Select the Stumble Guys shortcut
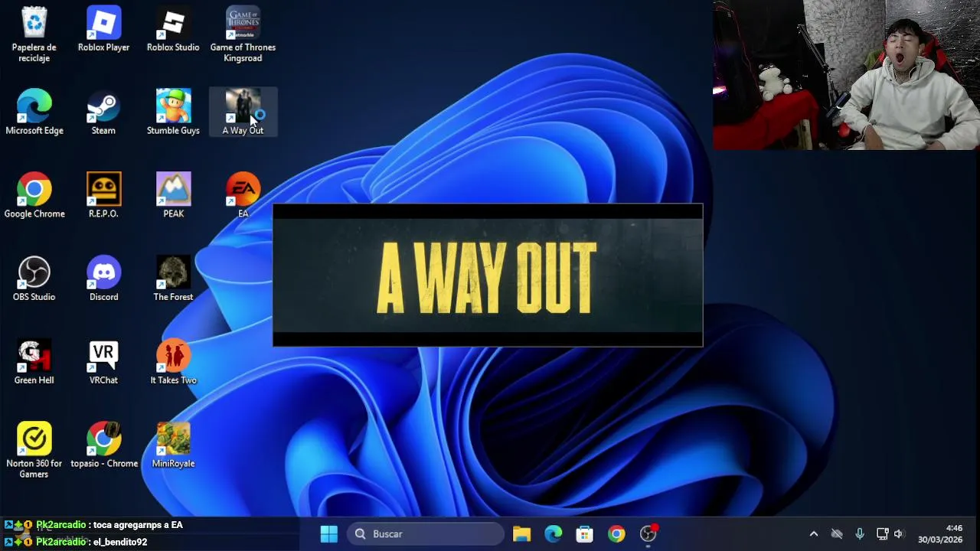The width and height of the screenshot is (980, 551). point(173,113)
